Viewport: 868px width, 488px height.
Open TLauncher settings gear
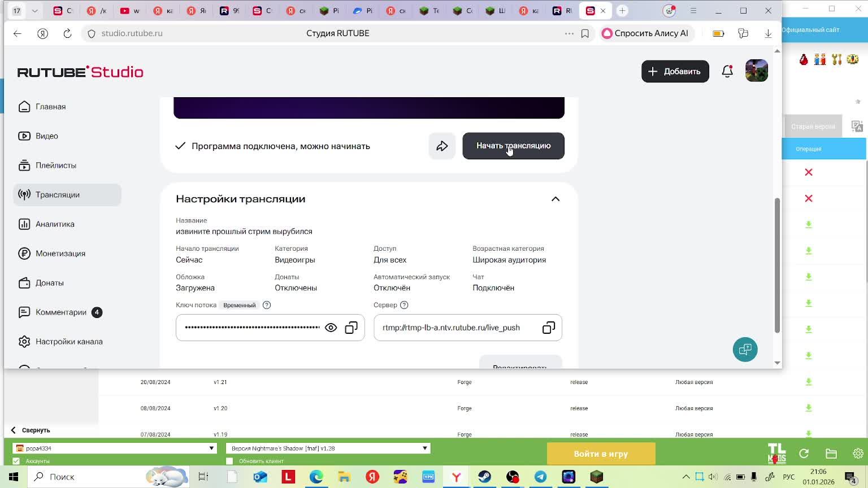pyautogui.click(x=858, y=454)
